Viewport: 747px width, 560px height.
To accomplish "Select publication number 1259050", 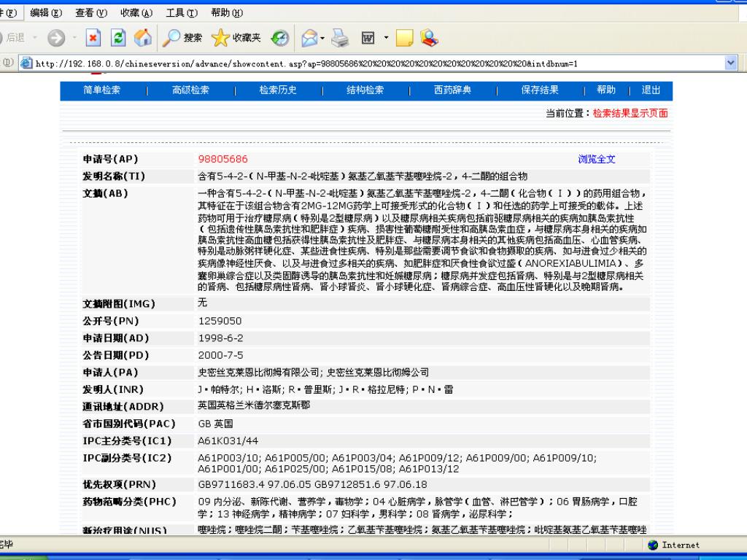I will pos(220,321).
